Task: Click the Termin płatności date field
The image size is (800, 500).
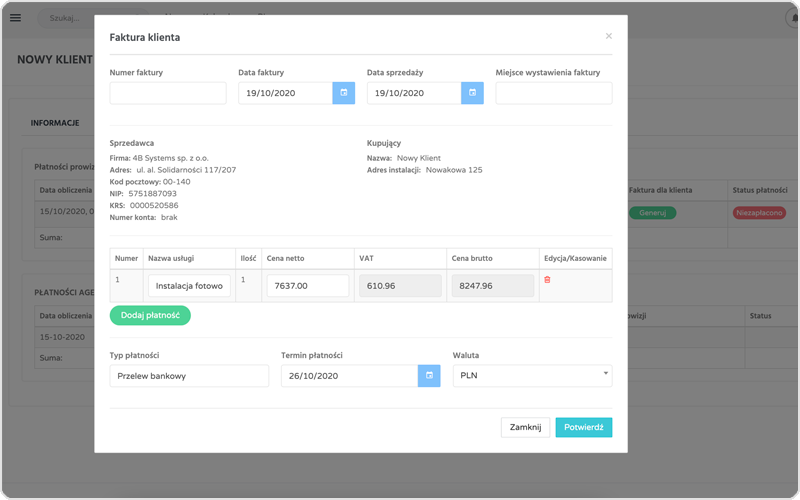Action: [x=349, y=375]
